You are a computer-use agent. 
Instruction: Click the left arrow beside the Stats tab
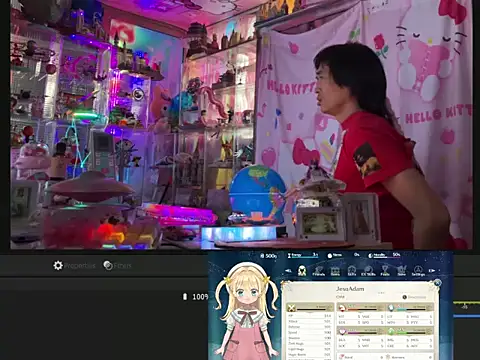coord(289,271)
